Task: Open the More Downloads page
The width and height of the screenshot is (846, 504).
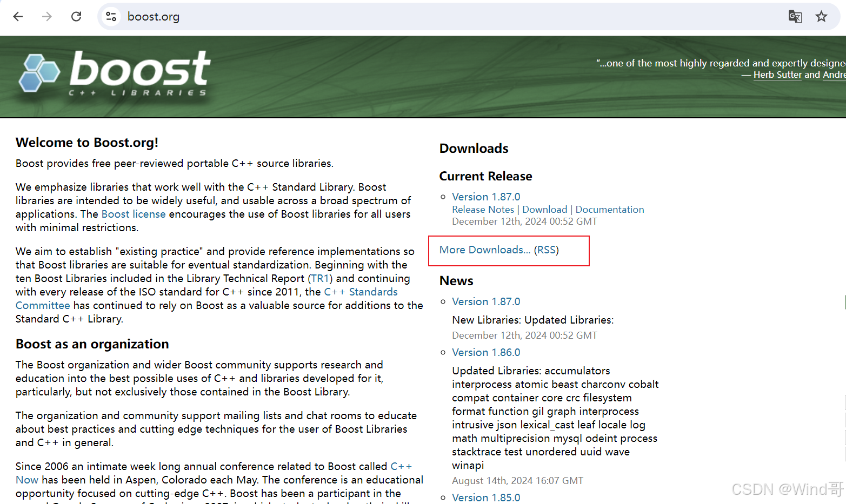Action: [484, 250]
